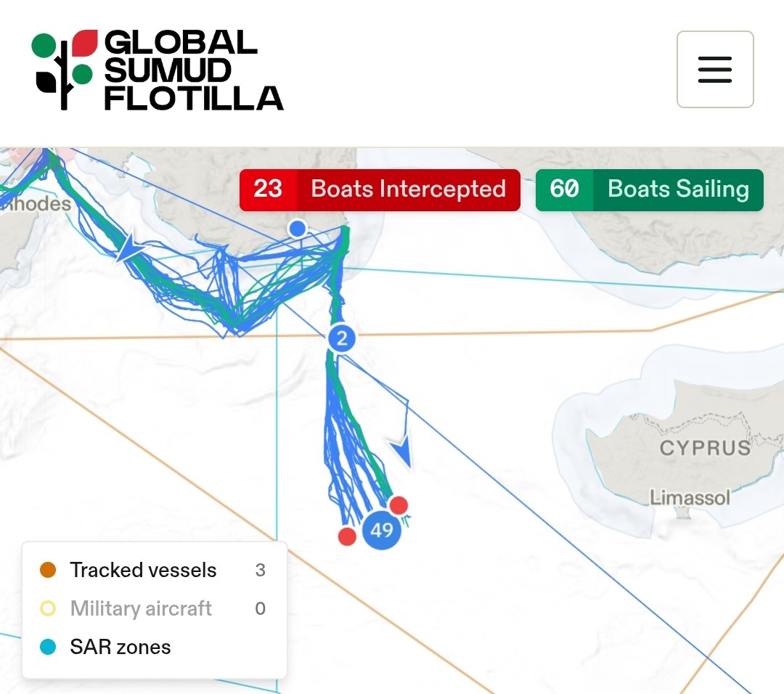Viewport: 784px width, 694px height.
Task: Click the 23 Boats Intercepted badge
Action: pyautogui.click(x=380, y=190)
